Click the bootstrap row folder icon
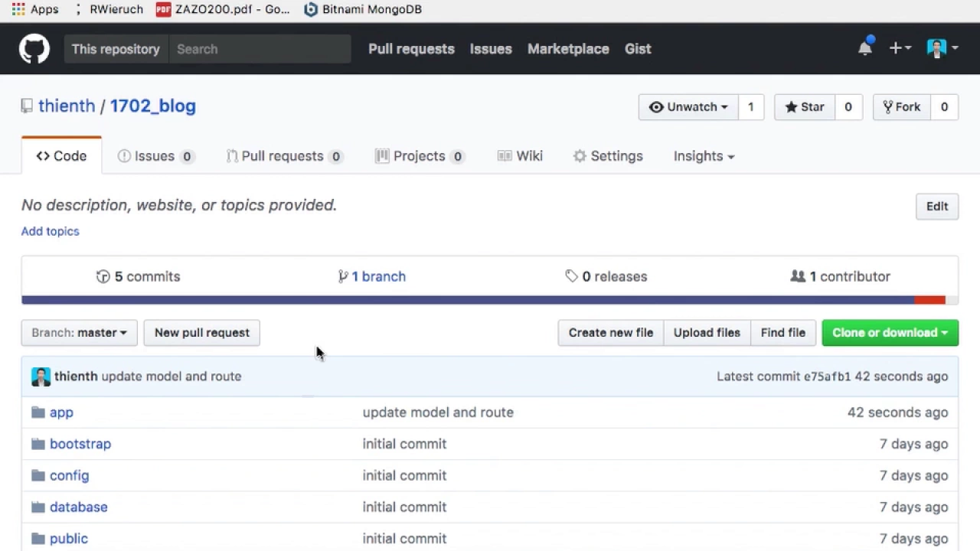 pyautogui.click(x=38, y=444)
